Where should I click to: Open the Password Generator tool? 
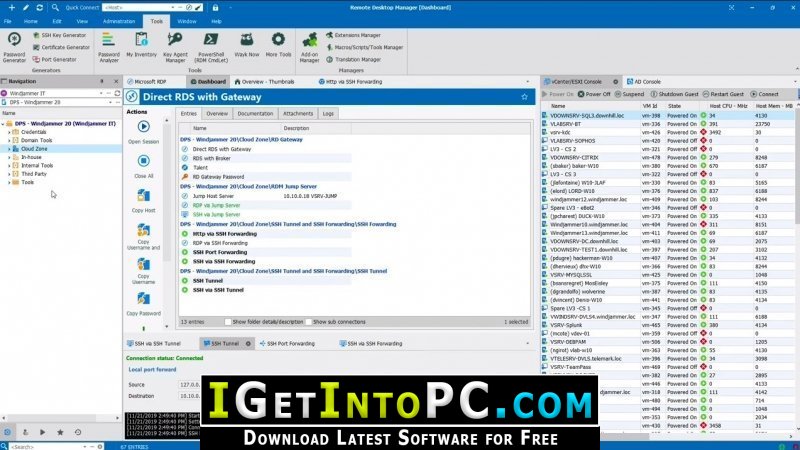(14, 47)
